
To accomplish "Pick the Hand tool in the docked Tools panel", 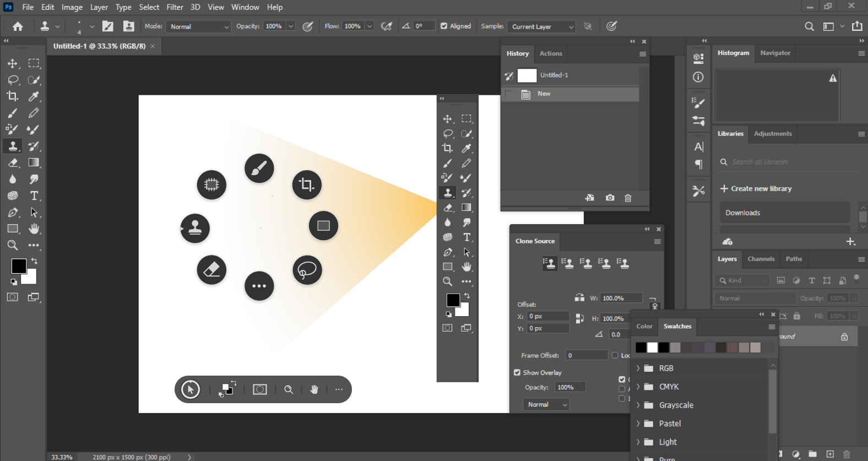I will click(34, 229).
